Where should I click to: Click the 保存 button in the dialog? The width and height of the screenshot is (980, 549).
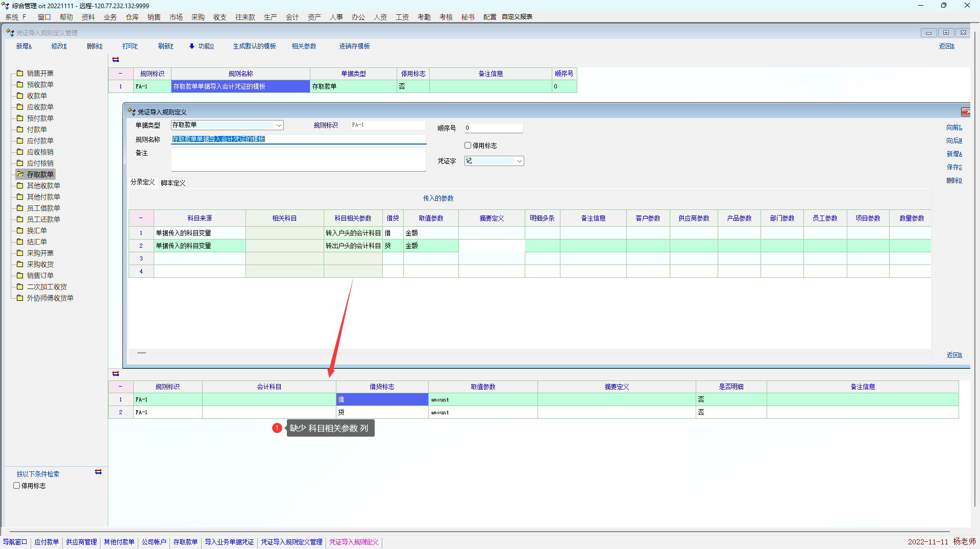point(953,167)
